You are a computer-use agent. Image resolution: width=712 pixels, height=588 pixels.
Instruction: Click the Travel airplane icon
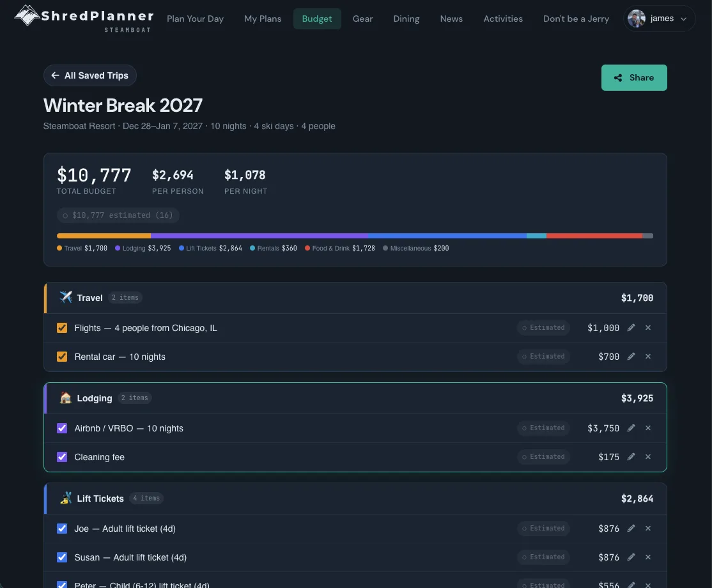pyautogui.click(x=66, y=297)
